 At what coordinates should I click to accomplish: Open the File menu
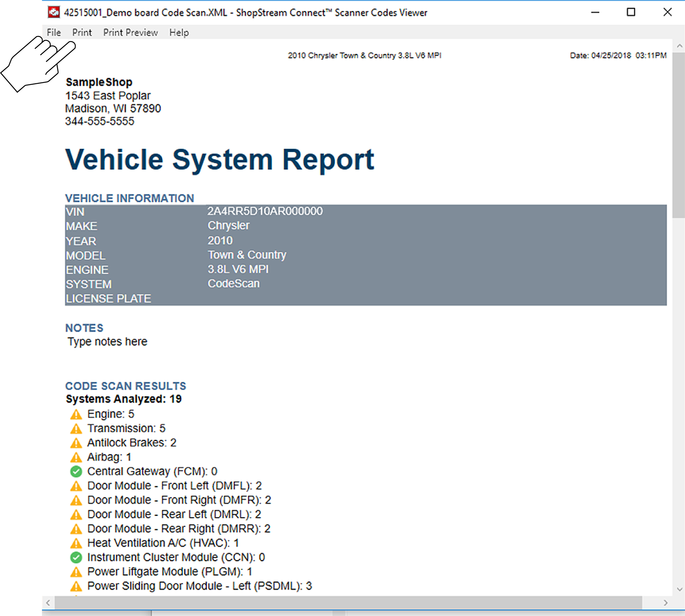coord(54,33)
